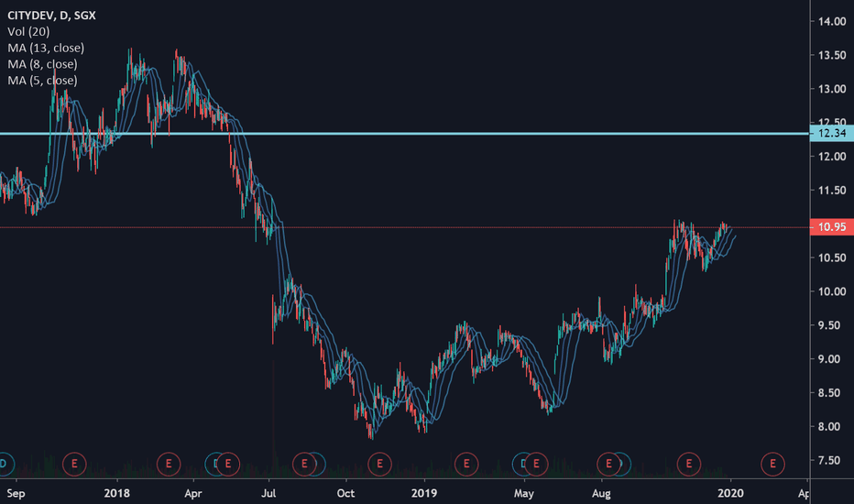Click the earnings E marker just after Aug

click(608, 465)
